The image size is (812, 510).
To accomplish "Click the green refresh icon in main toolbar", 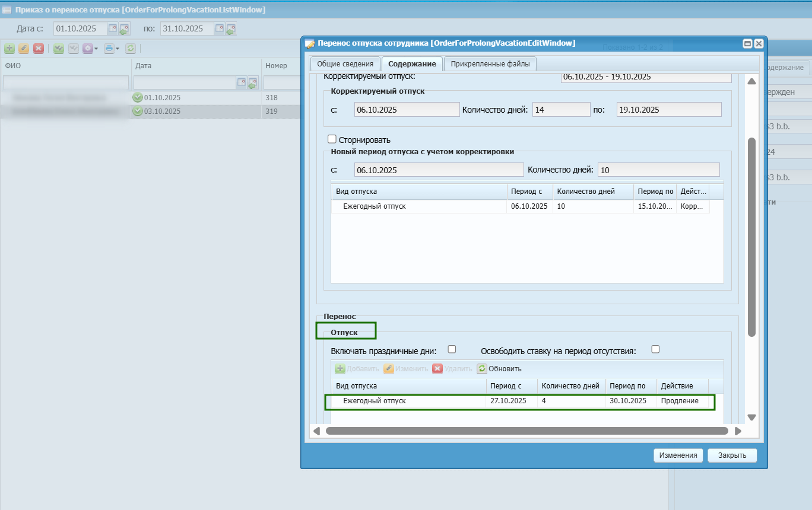I will (x=131, y=49).
